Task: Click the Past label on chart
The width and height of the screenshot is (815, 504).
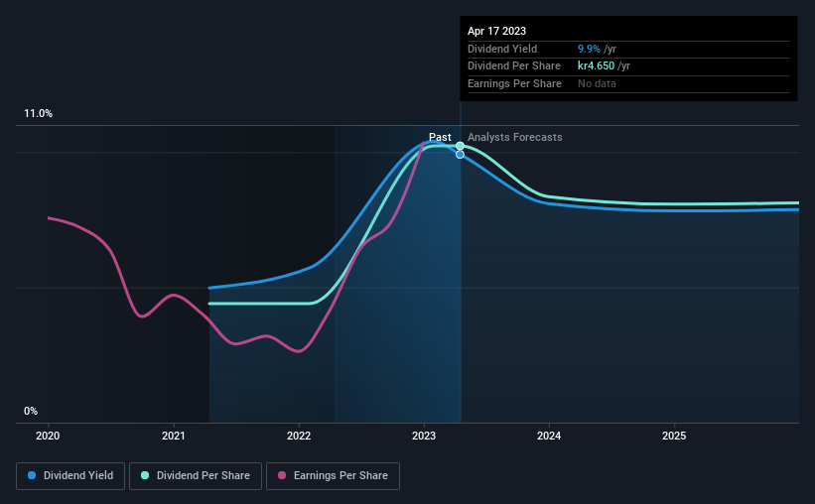Action: click(x=440, y=137)
